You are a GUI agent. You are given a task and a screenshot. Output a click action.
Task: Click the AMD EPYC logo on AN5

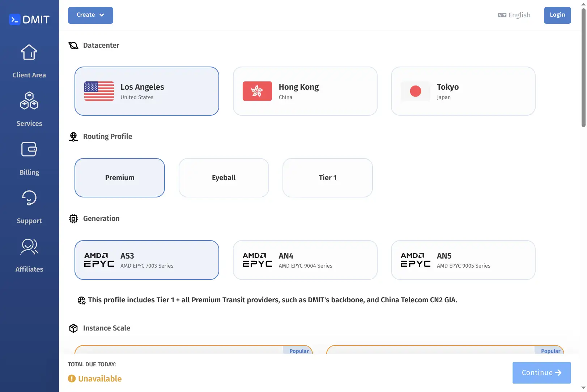416,260
